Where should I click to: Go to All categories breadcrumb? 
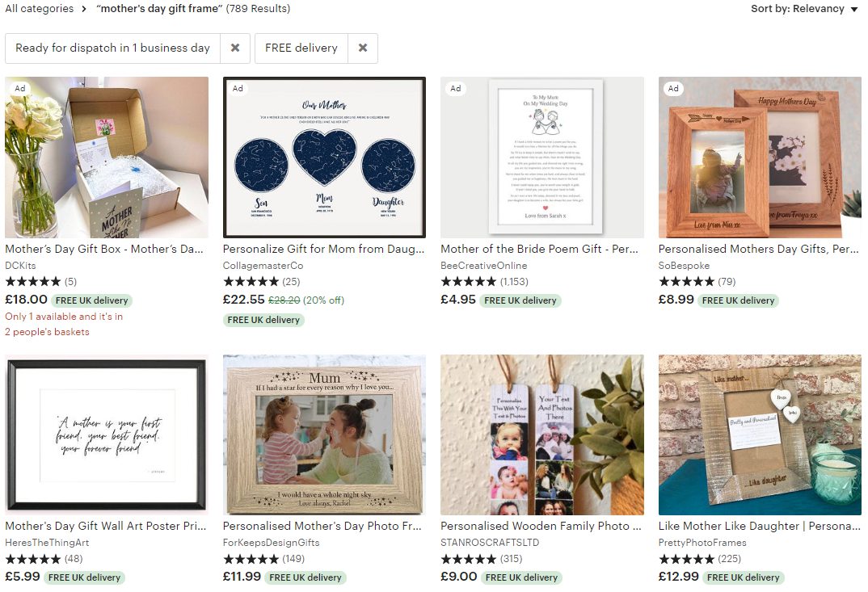40,9
